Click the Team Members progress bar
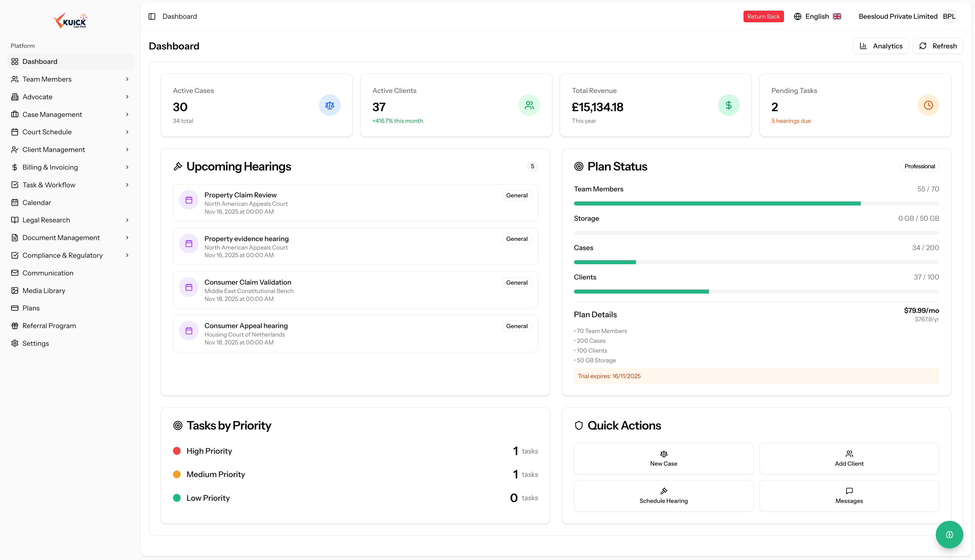 [756, 203]
